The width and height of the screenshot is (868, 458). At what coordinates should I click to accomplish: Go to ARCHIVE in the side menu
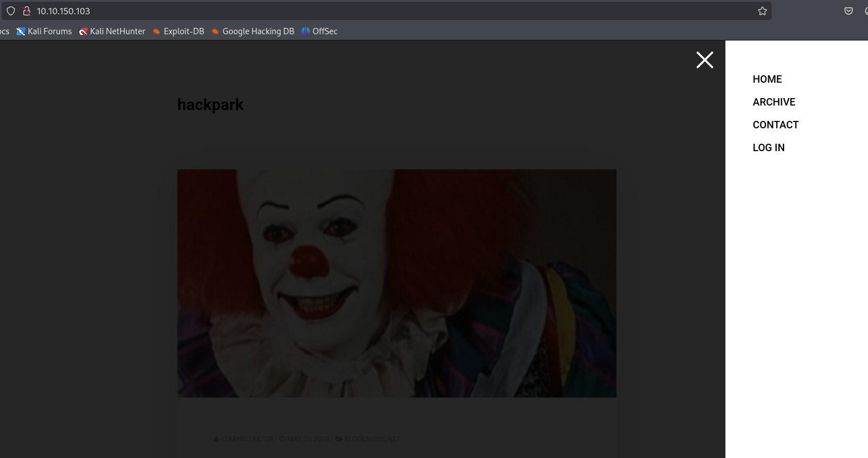[x=774, y=102]
